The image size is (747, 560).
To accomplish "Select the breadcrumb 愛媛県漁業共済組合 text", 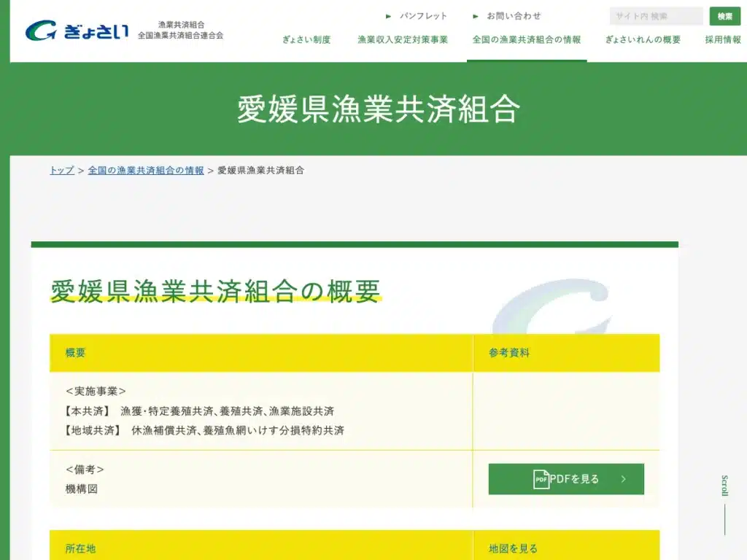I will click(x=260, y=171).
